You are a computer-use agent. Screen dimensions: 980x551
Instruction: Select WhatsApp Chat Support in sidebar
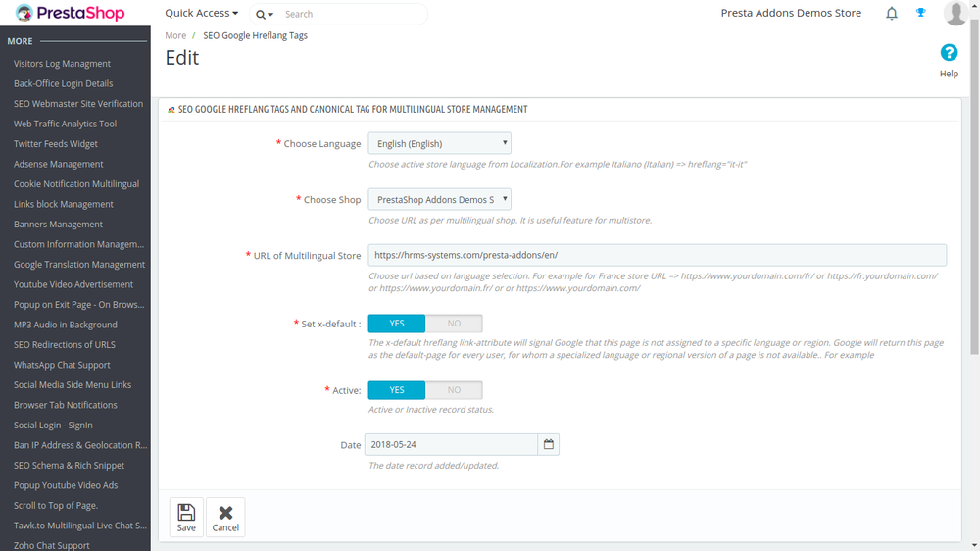[x=62, y=365]
